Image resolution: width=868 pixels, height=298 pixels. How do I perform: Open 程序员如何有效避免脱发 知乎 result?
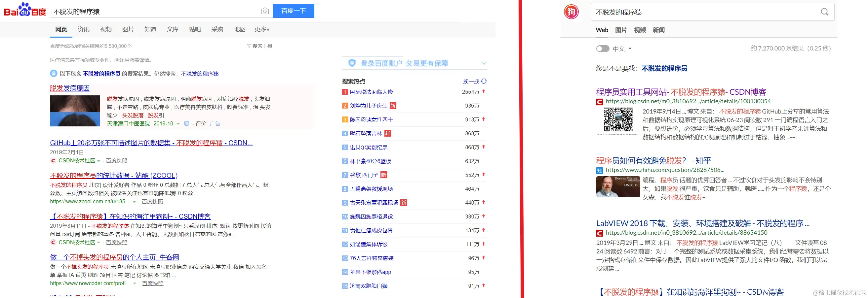tap(653, 160)
